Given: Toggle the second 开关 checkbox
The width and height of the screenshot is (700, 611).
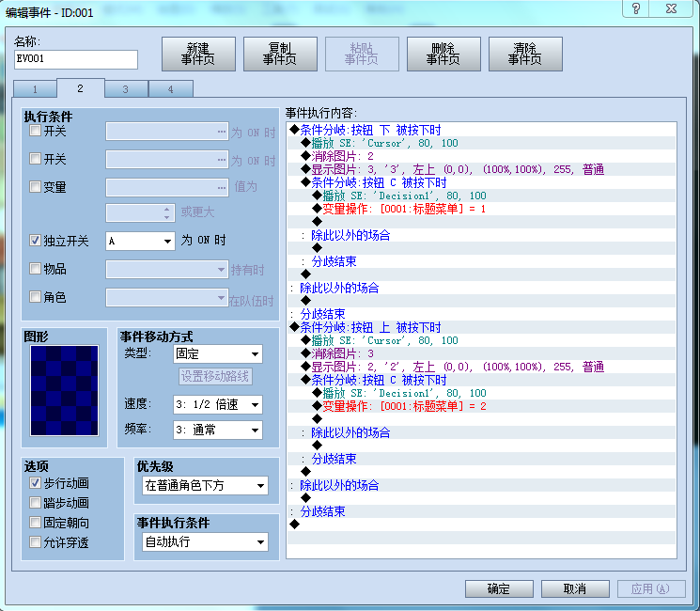Looking at the screenshot, I should (35, 159).
